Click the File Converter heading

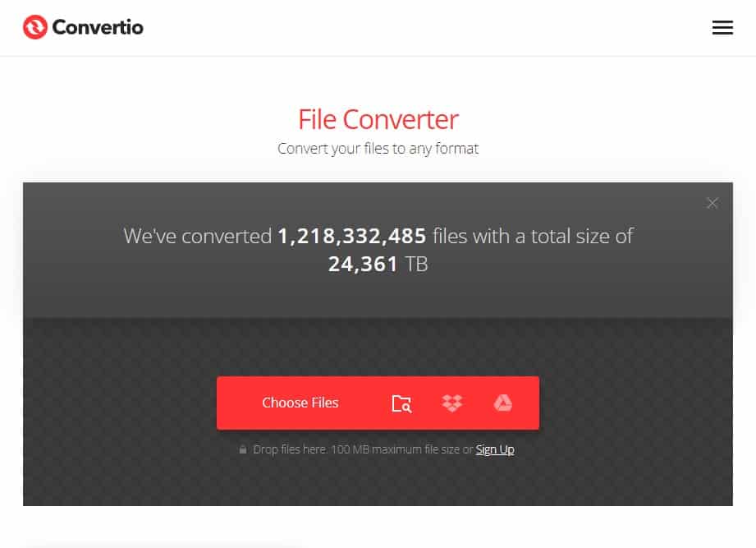click(378, 119)
